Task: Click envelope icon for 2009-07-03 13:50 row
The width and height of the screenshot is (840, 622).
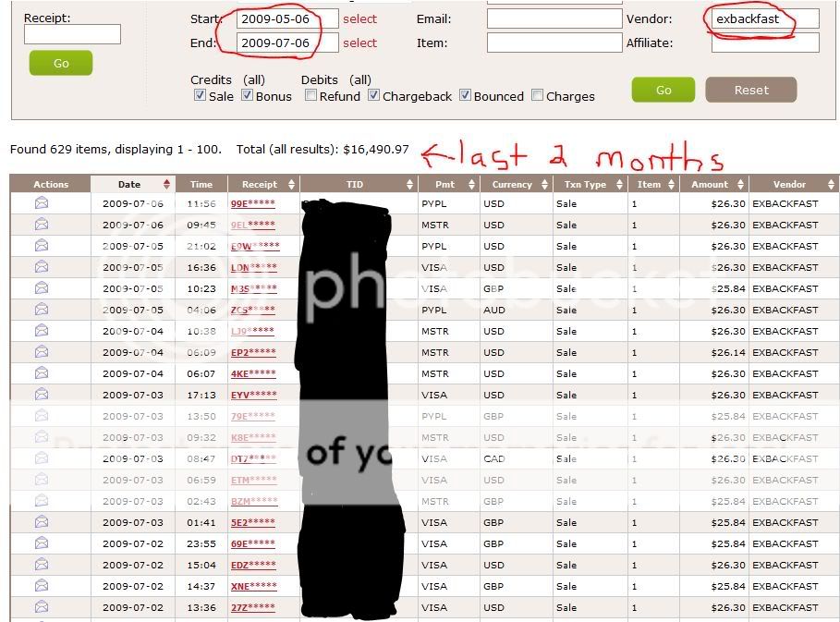Action: [42, 416]
